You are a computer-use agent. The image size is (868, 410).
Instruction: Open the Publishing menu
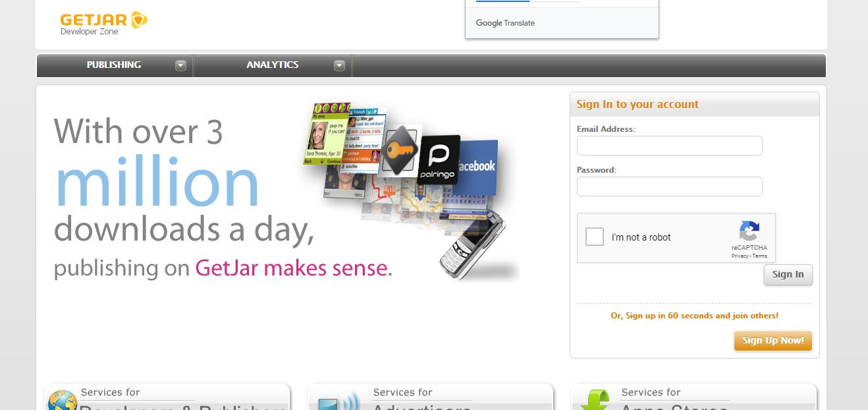click(114, 65)
